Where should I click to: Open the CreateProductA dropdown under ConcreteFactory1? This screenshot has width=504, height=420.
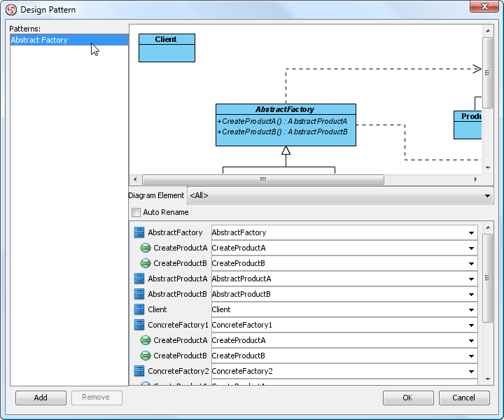[x=471, y=341]
